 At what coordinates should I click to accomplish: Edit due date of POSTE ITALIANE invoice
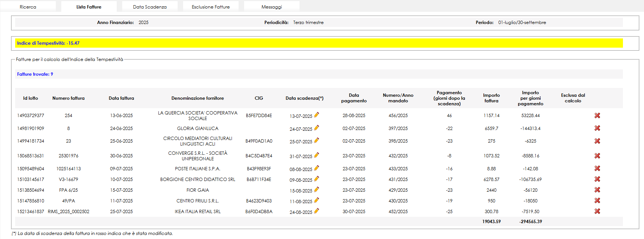coord(316,168)
